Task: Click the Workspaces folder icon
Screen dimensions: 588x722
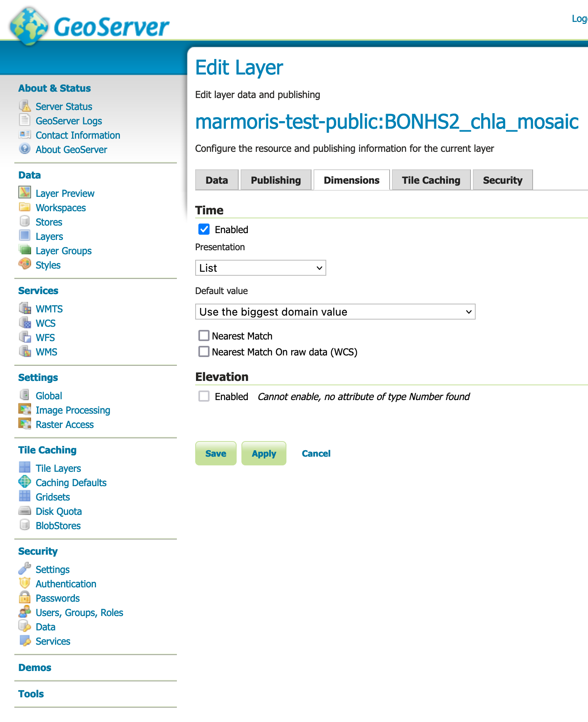Action: click(25, 207)
